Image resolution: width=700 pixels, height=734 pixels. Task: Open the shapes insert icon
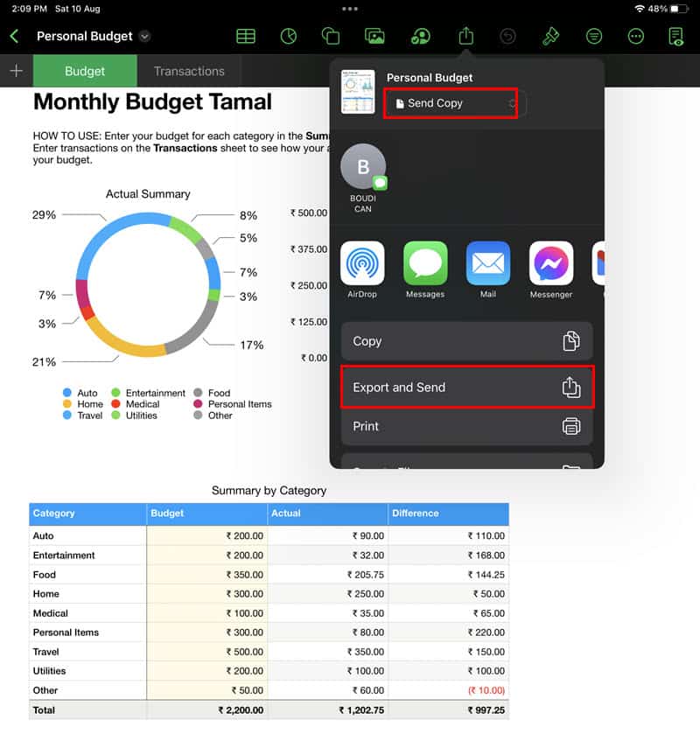331,36
